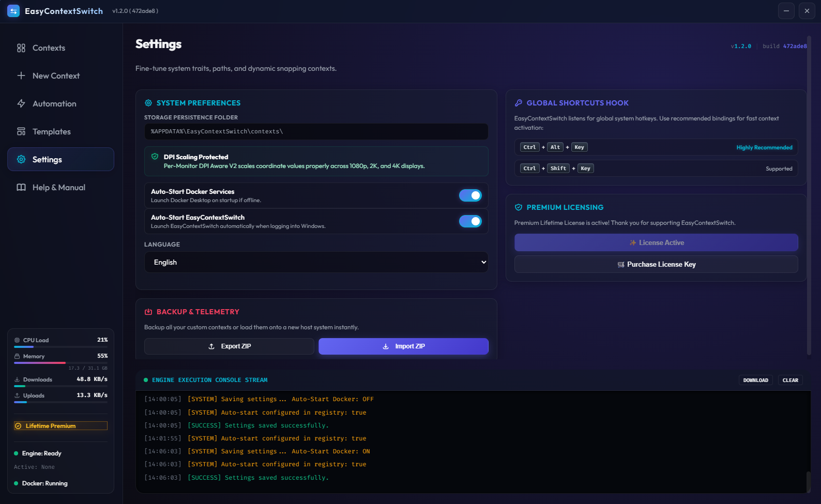821x504 pixels.
Task: Click the Help & Manual book icon
Action: (x=21, y=187)
